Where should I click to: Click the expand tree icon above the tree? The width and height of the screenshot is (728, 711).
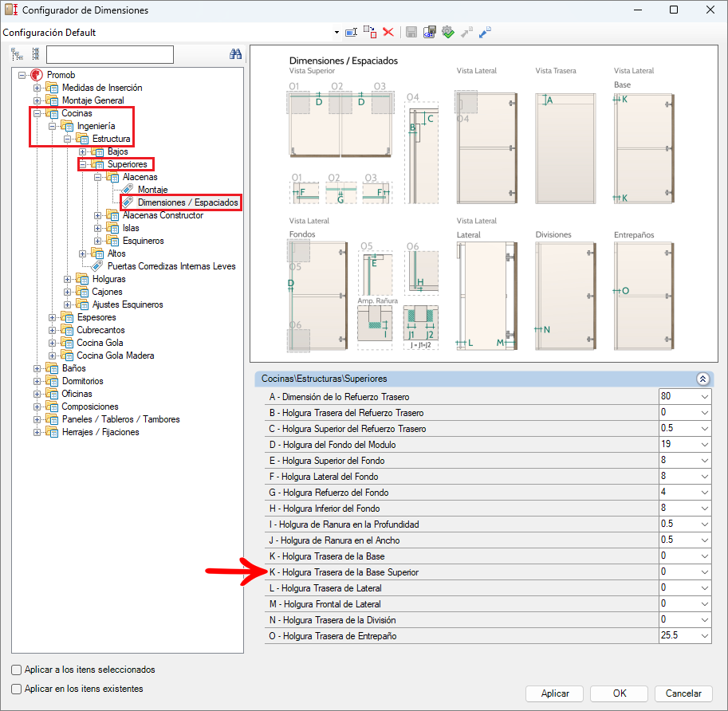pos(17,54)
